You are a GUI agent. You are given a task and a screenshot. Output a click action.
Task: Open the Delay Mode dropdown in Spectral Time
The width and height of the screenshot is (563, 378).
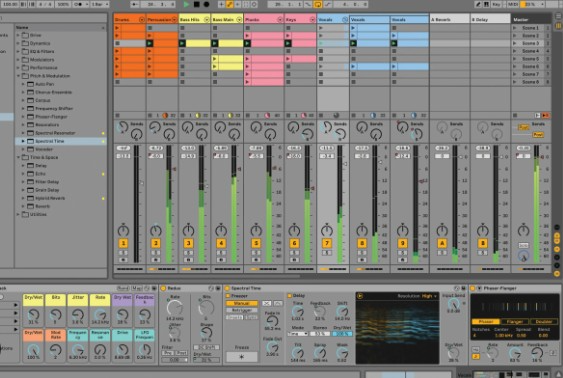click(298, 334)
